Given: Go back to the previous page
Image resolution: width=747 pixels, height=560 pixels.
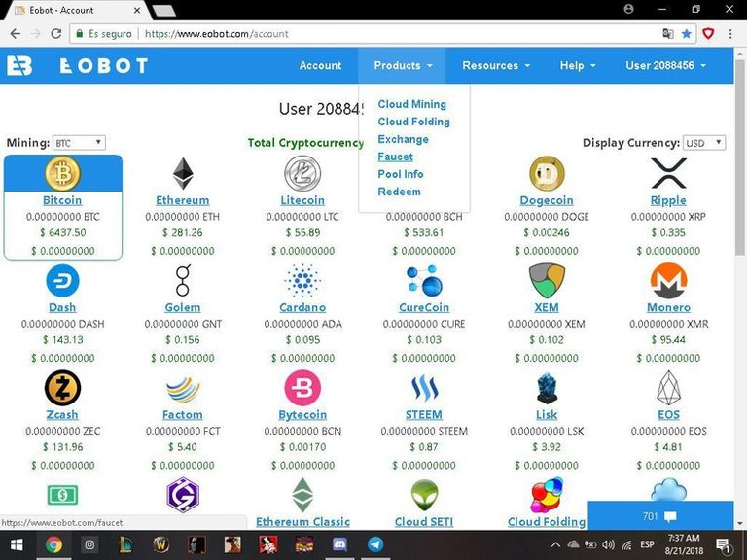Looking at the screenshot, I should point(16,33).
